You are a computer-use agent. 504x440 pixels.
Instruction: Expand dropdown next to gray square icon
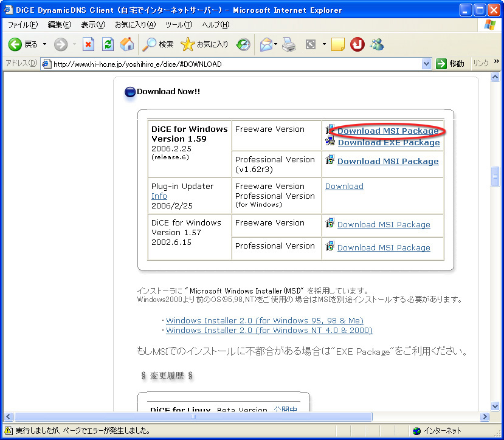pos(324,44)
